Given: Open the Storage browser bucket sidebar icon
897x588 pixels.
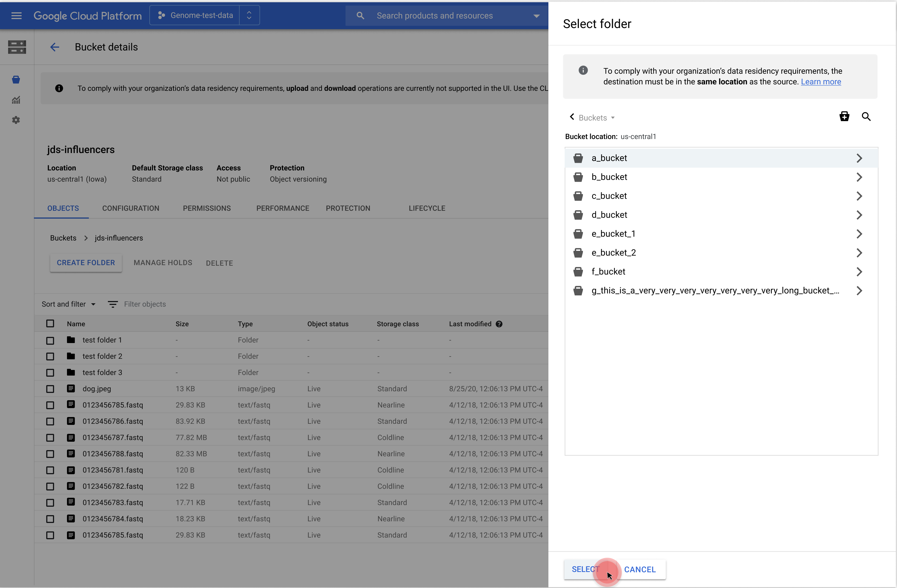Looking at the screenshot, I should (x=16, y=80).
